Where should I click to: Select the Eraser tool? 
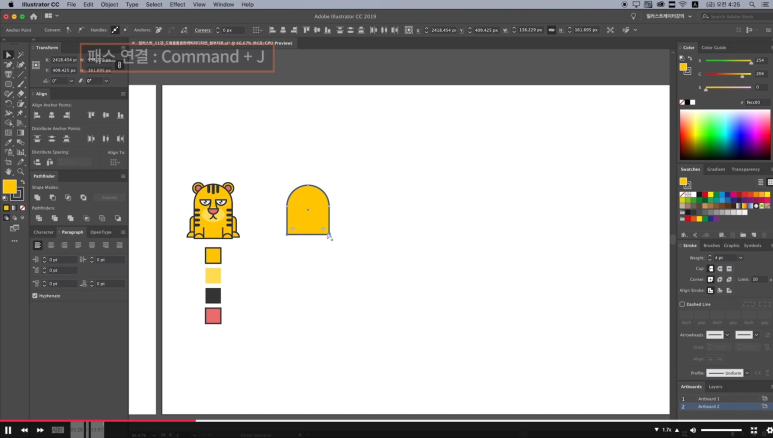pos(21,94)
